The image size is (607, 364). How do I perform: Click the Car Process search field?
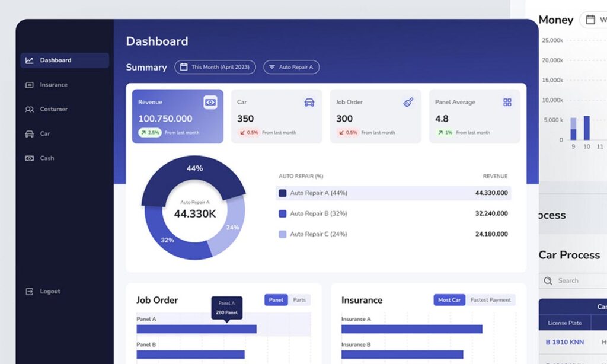point(578,280)
